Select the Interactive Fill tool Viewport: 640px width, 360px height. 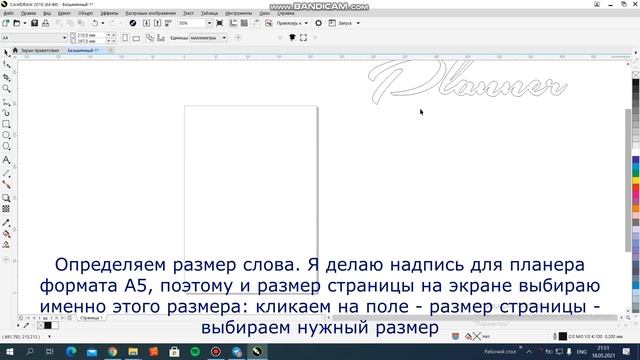(x=6, y=234)
